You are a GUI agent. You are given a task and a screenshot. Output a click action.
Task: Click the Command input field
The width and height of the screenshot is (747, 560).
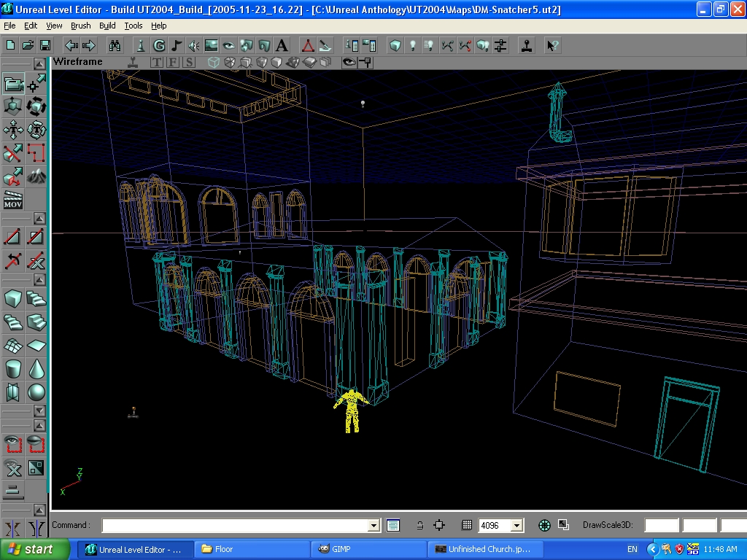[x=235, y=526]
